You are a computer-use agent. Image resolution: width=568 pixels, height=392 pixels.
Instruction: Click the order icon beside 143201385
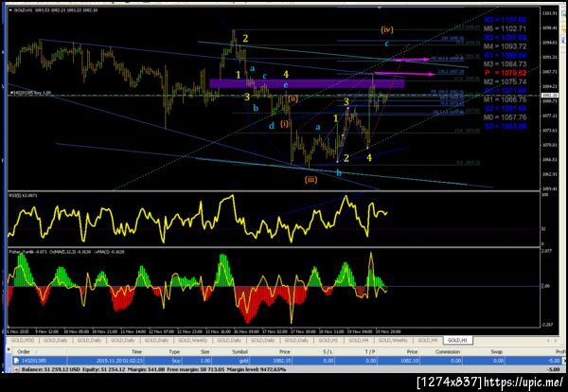coord(16,361)
